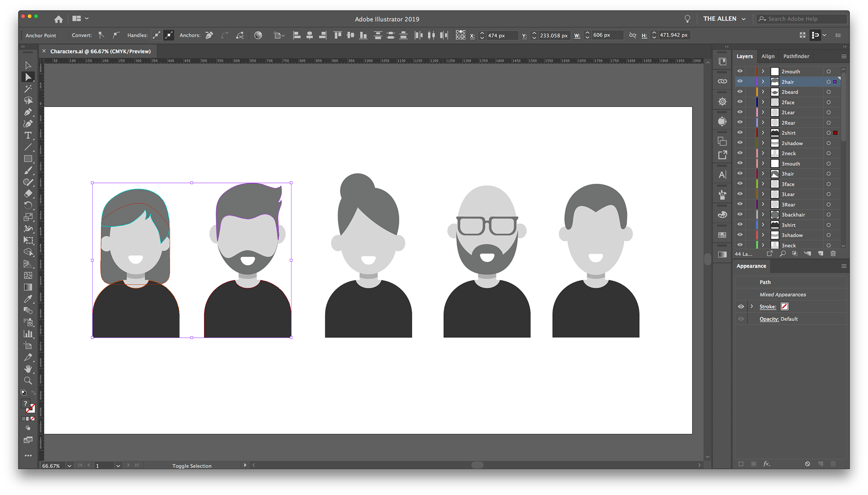The image size is (868, 495).
Task: Open the Links panel via chain icon
Action: tap(722, 81)
